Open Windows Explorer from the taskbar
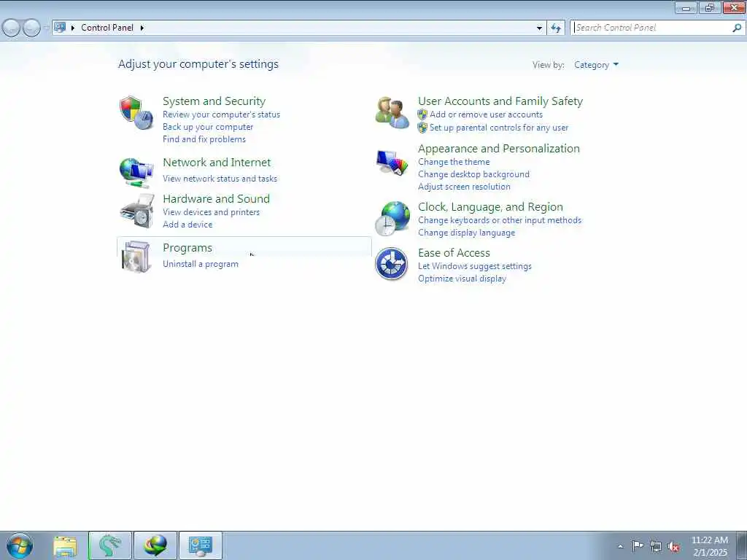Image resolution: width=747 pixels, height=560 pixels. [65, 545]
